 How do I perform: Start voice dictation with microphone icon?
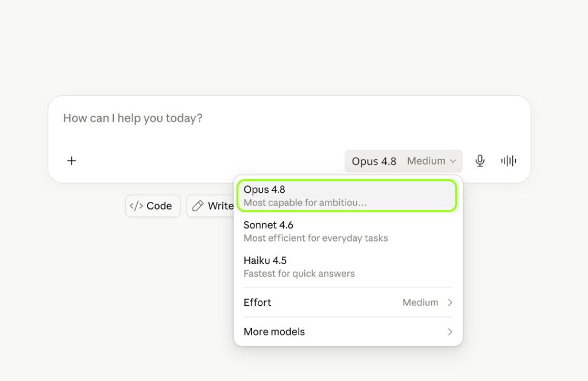(479, 161)
